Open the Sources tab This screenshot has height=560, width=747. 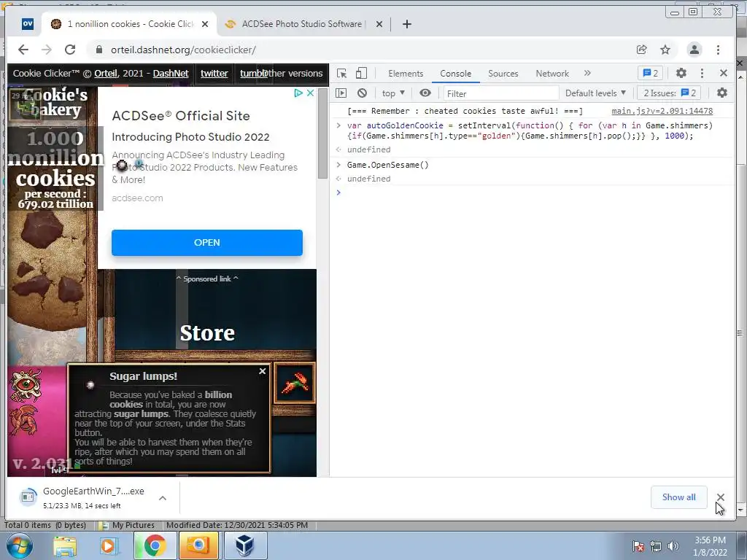coord(503,74)
